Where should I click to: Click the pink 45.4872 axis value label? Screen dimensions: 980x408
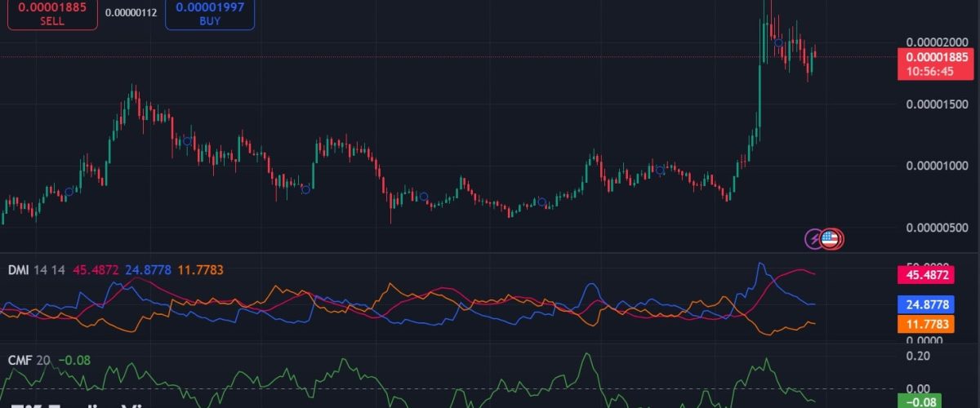(938, 276)
